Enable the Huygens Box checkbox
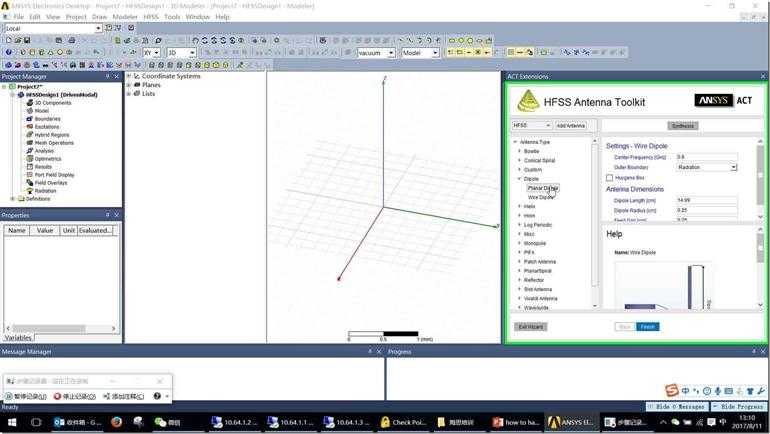This screenshot has height=434, width=770. click(609, 178)
